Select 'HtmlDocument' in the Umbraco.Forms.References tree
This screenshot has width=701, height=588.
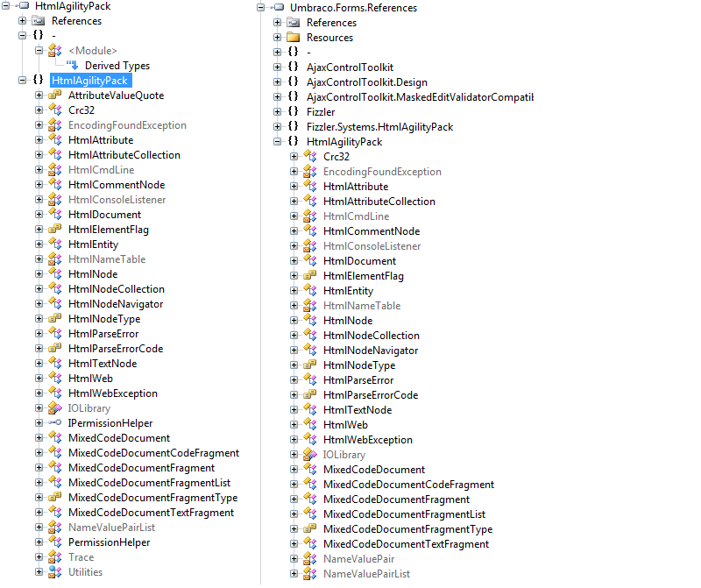click(360, 261)
